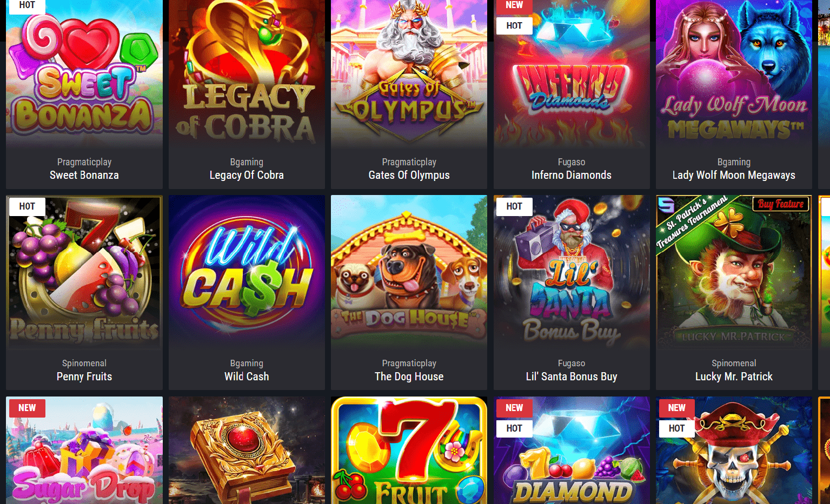Open the Sugar Drop game thumbnail
Screen dimensions: 830x504
tap(84, 451)
